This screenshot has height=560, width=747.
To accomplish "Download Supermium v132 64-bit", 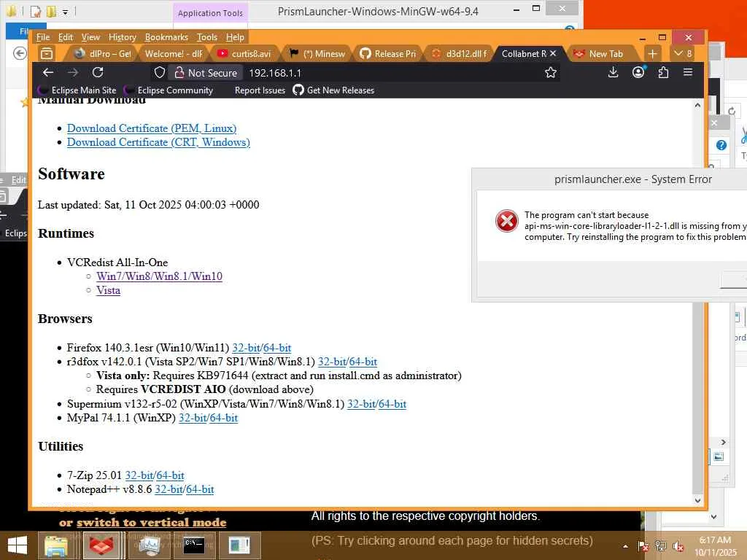I will (x=392, y=404).
